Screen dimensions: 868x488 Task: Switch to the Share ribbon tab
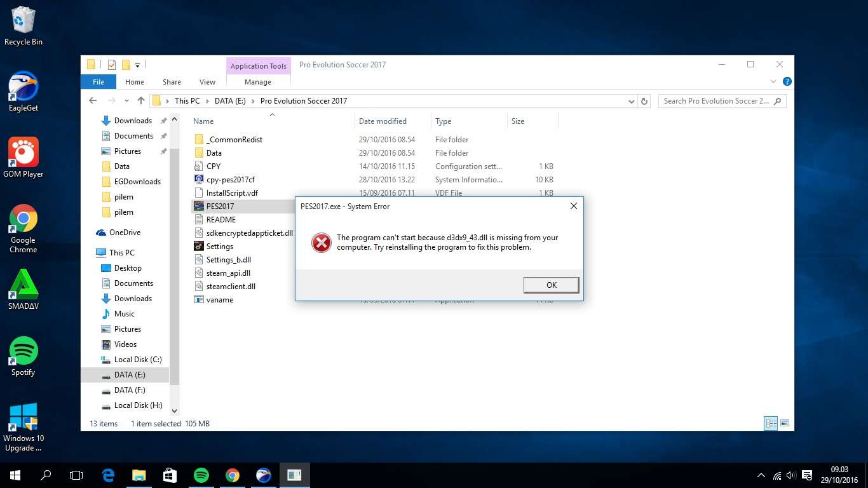point(172,82)
